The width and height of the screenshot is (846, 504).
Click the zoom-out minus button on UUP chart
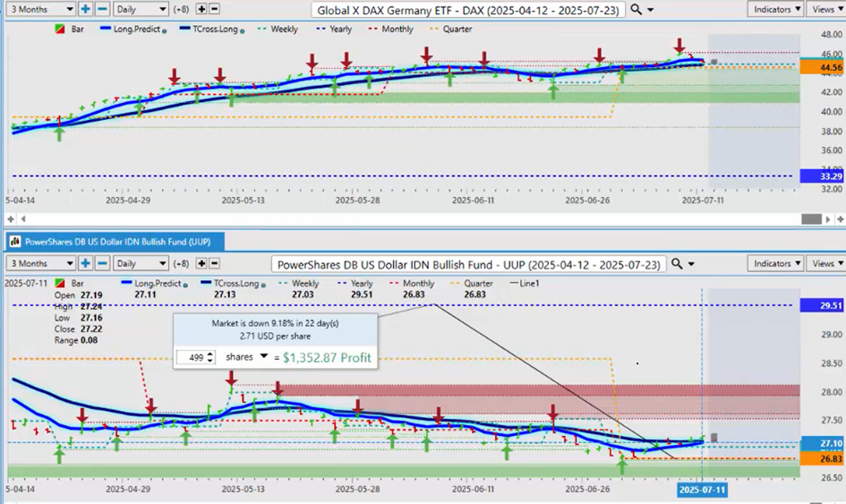[x=102, y=263]
